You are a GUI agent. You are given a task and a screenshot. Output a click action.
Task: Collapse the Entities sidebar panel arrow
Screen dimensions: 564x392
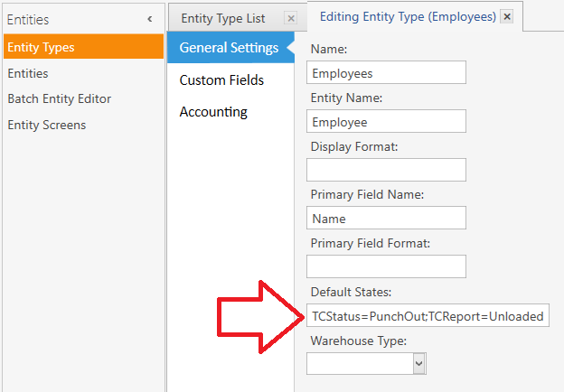150,19
